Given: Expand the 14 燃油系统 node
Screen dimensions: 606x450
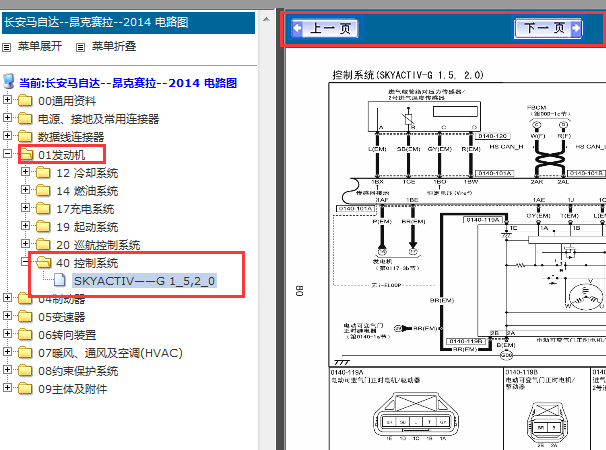Looking at the screenshot, I should tap(25, 190).
